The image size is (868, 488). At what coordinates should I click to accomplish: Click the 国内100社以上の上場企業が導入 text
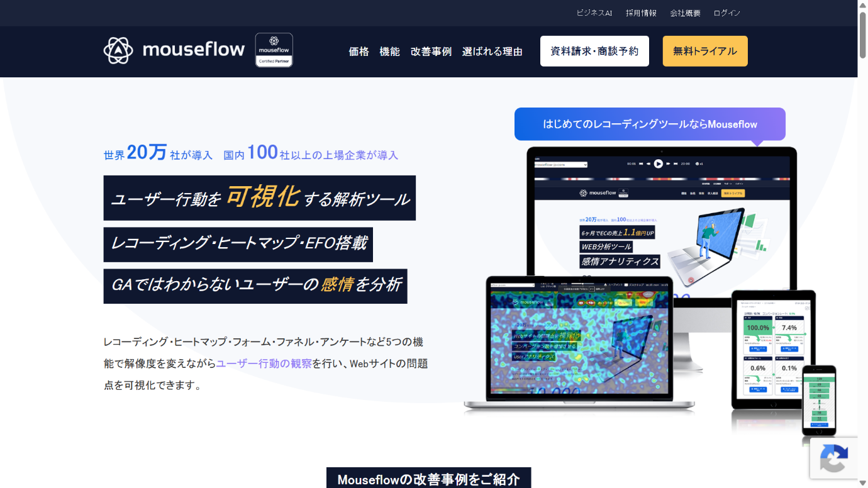pyautogui.click(x=311, y=153)
